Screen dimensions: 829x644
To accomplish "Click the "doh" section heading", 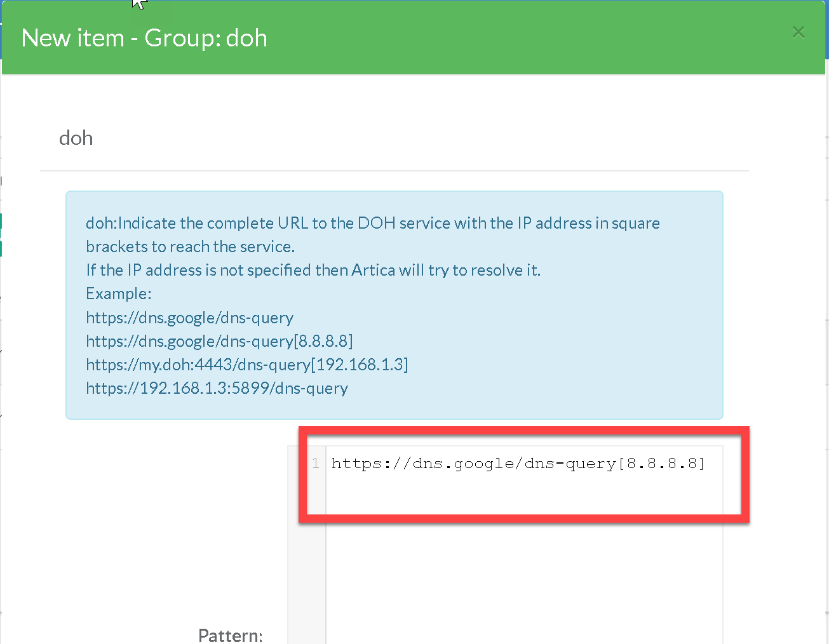I will [76, 138].
